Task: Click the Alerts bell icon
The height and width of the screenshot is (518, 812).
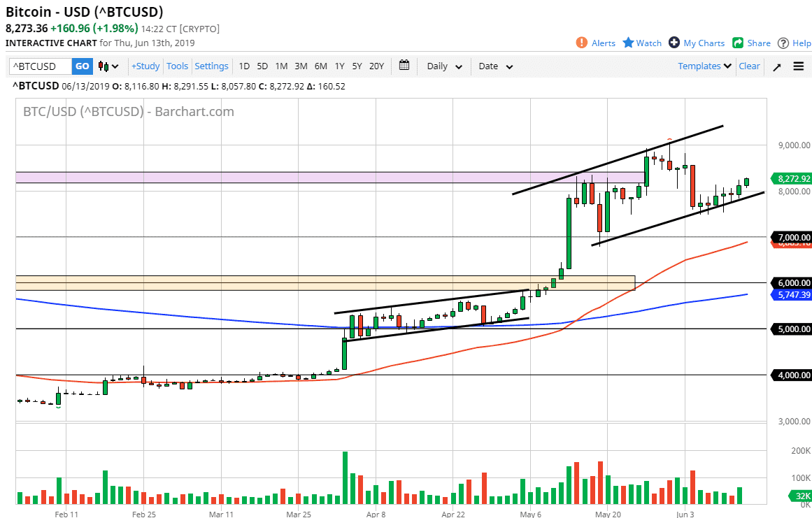Action: tap(582, 43)
